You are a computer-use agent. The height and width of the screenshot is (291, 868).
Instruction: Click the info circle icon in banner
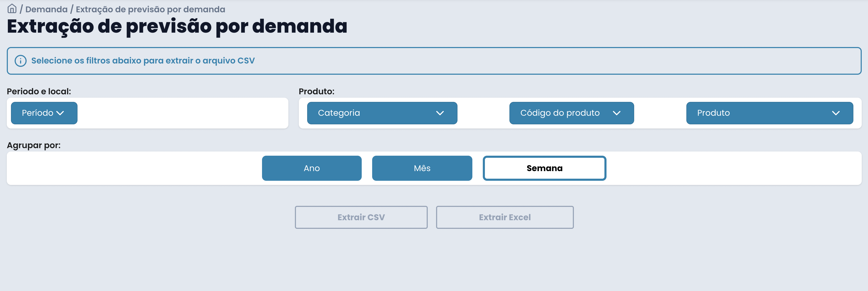click(x=21, y=61)
